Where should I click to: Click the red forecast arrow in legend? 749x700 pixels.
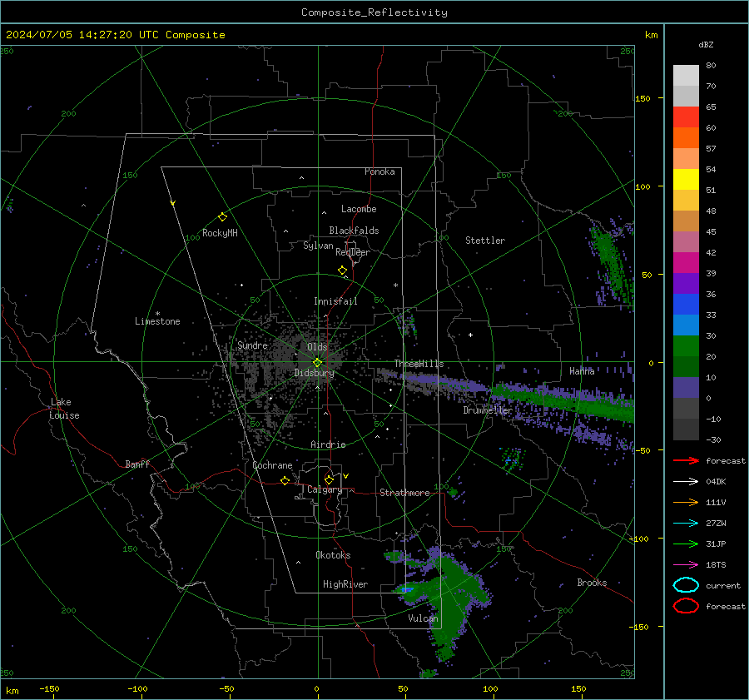pyautogui.click(x=686, y=460)
